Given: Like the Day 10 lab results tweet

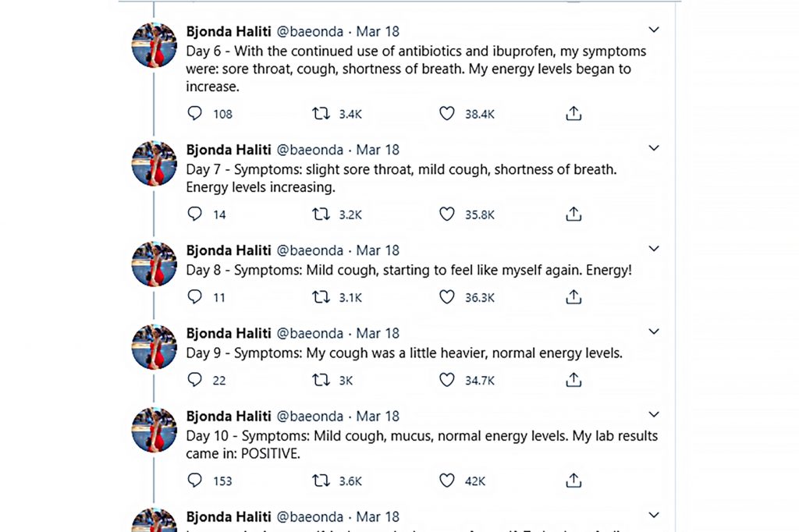Looking at the screenshot, I should tap(447, 481).
